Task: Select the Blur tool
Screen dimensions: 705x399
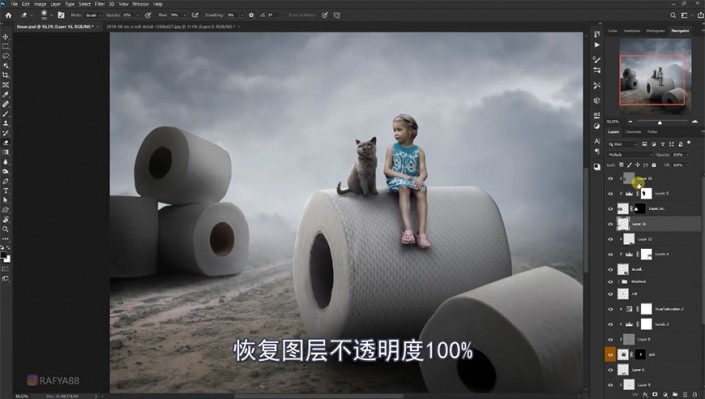Action: [x=5, y=162]
